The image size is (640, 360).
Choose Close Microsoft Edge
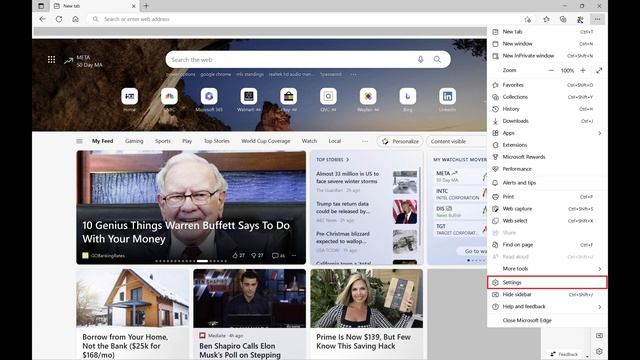[x=547, y=320]
